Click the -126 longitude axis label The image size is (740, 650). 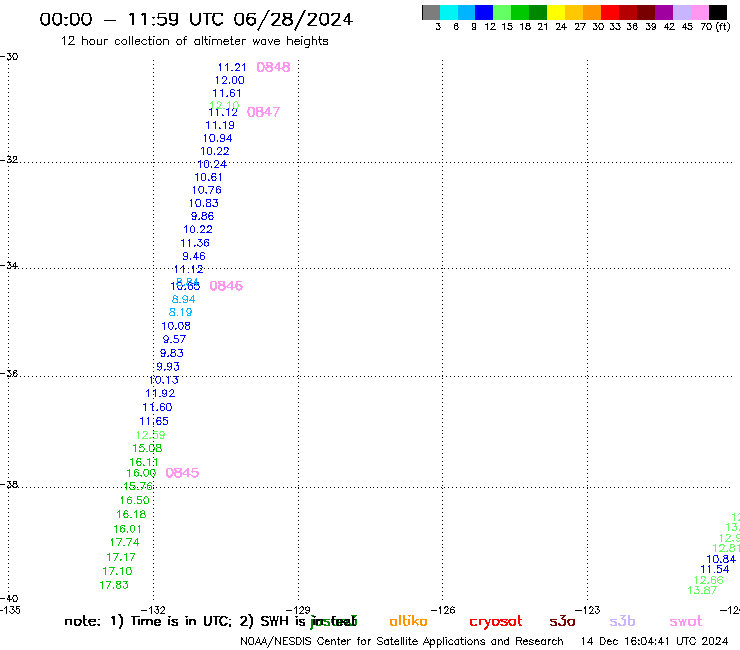pos(444,610)
